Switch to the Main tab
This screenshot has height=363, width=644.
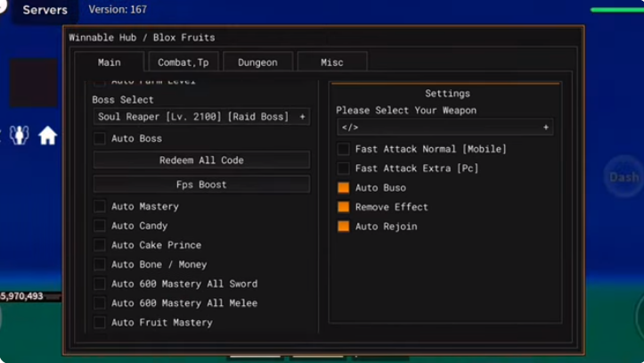tap(110, 62)
